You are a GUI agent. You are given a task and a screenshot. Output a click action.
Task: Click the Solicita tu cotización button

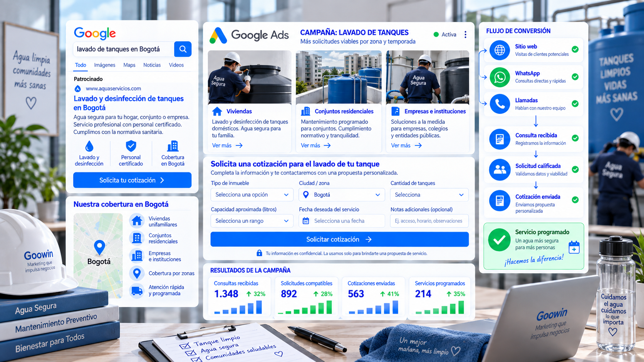point(132,180)
